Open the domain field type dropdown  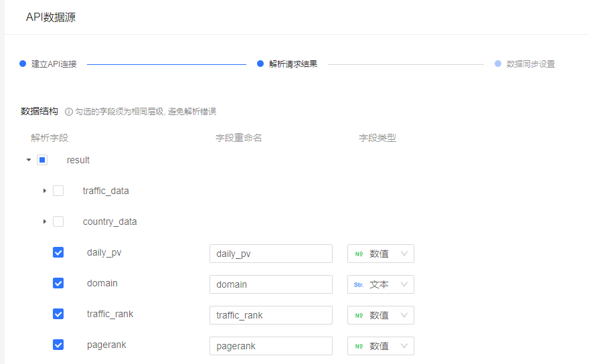(380, 284)
